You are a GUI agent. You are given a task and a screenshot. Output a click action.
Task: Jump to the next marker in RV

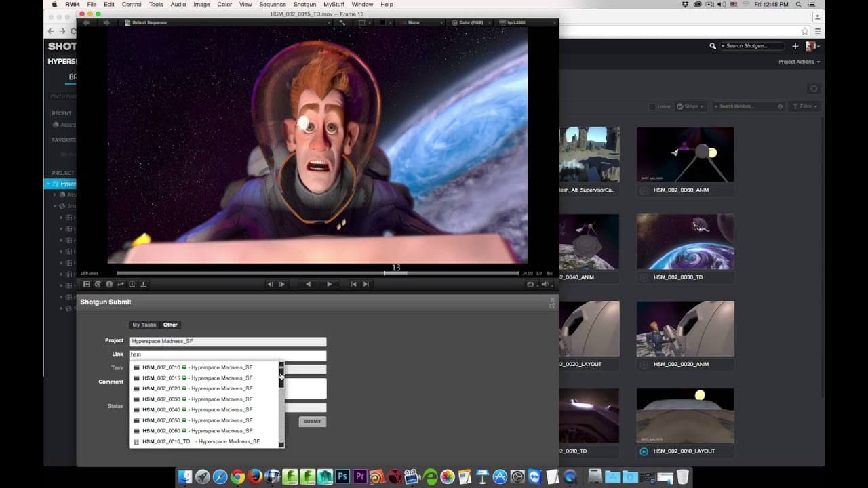click(x=366, y=285)
